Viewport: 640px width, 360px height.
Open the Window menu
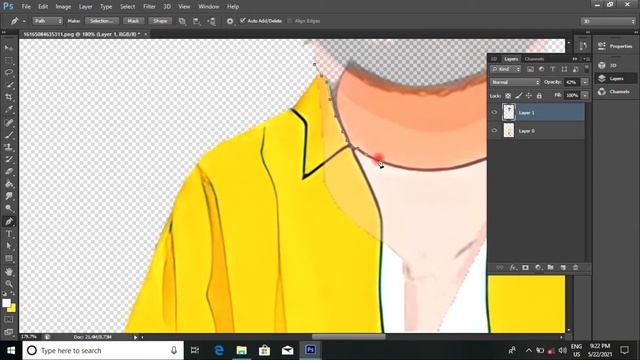pyautogui.click(x=209, y=7)
